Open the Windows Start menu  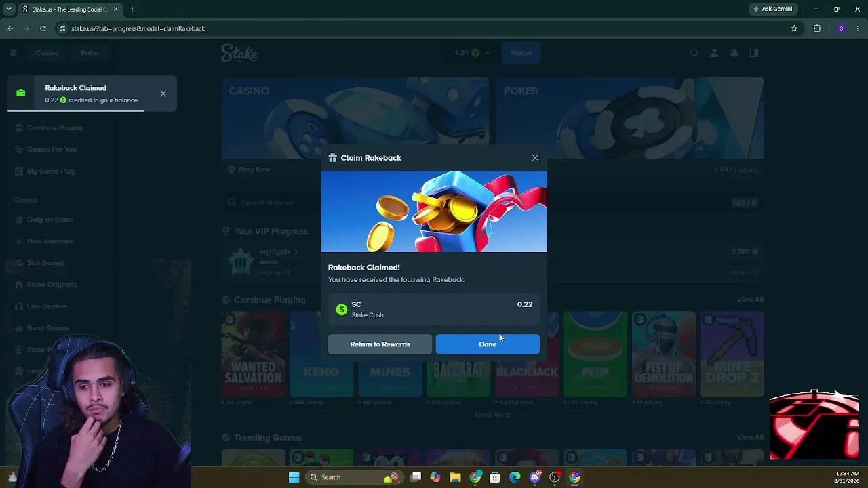[x=294, y=477]
